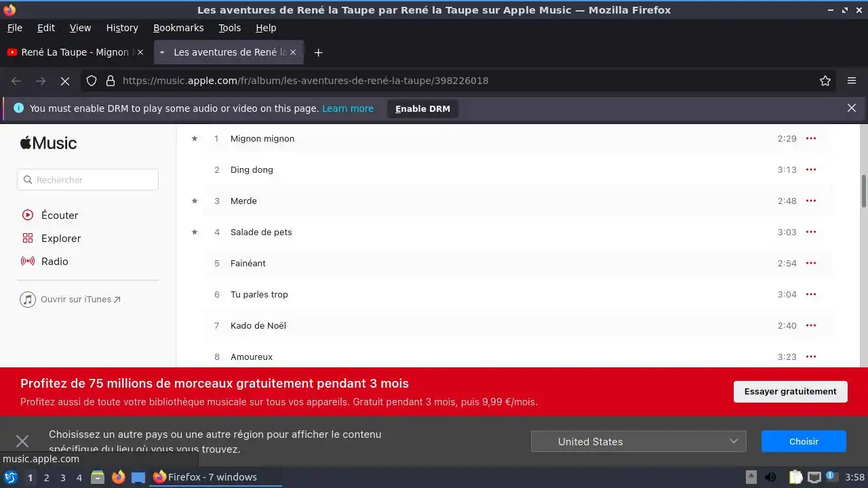Click the tracking protection shield icon

coord(92,81)
